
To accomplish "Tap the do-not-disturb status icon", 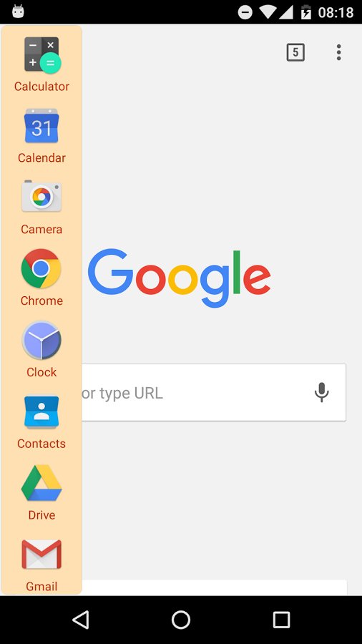I will pyautogui.click(x=245, y=12).
